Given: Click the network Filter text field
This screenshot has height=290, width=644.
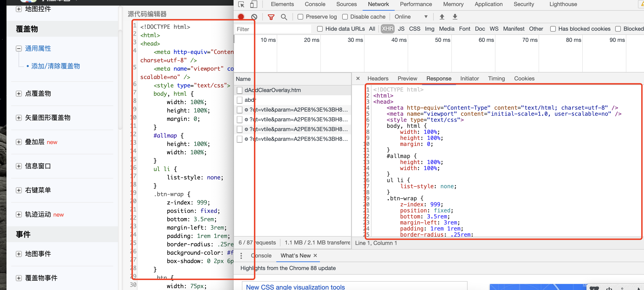Looking at the screenshot, I should tap(273, 29).
